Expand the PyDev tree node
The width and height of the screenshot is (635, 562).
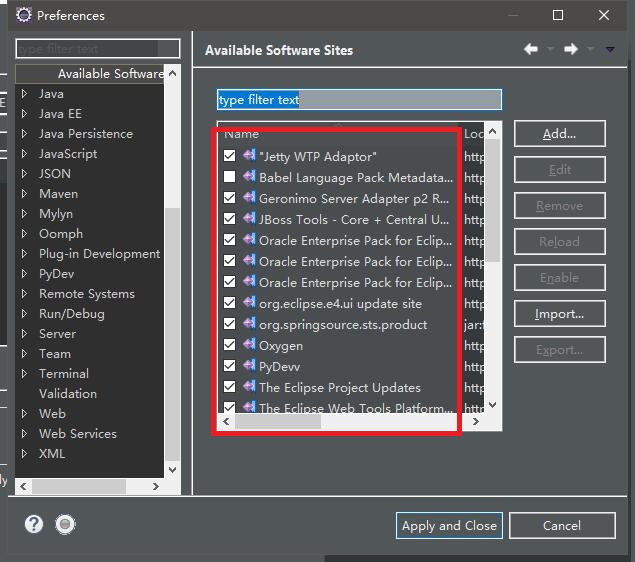click(x=24, y=274)
